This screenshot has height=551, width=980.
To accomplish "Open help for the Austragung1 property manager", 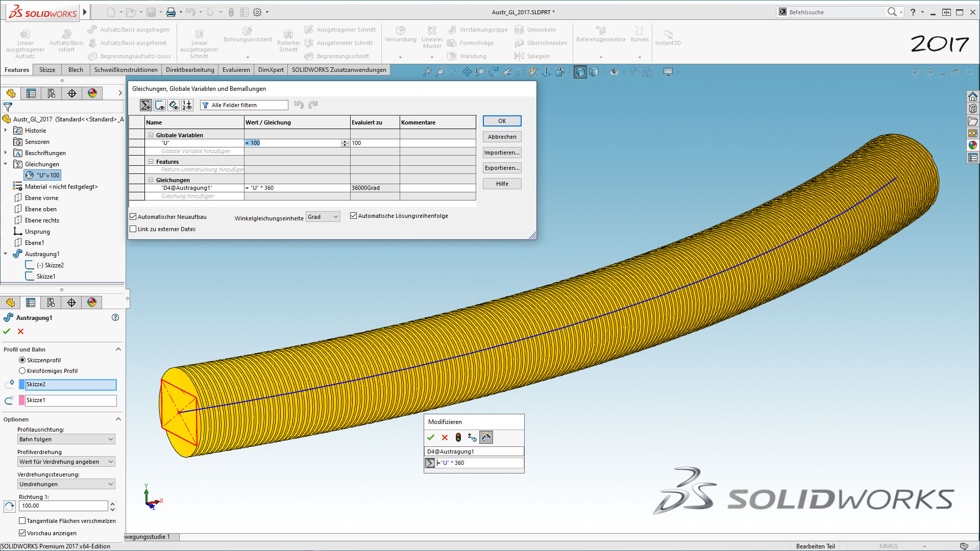I will 115,317.
